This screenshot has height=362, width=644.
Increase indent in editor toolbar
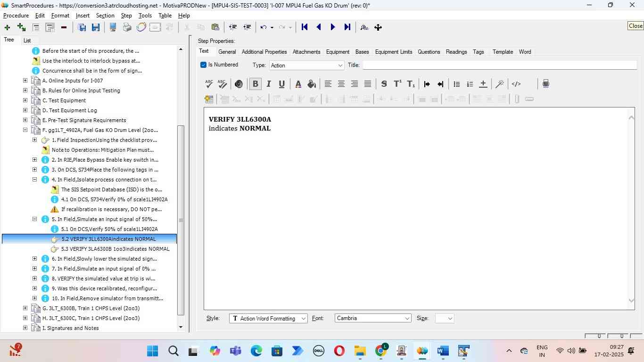[x=427, y=84]
